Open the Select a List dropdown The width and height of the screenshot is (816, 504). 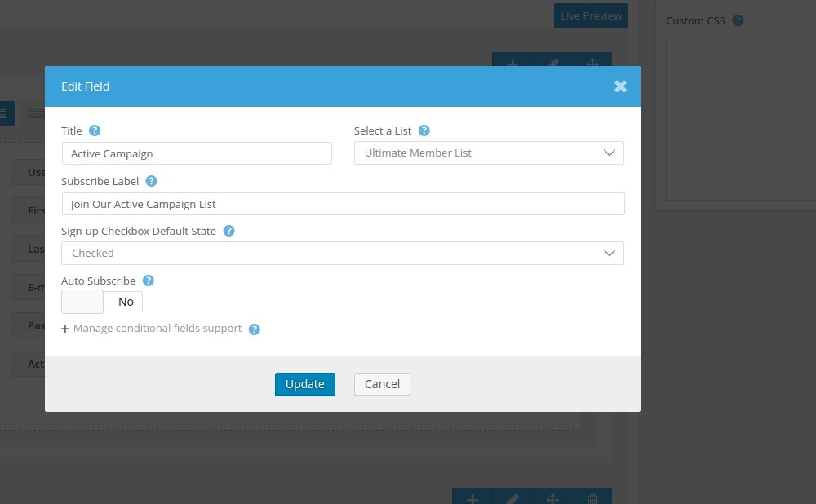(x=489, y=153)
